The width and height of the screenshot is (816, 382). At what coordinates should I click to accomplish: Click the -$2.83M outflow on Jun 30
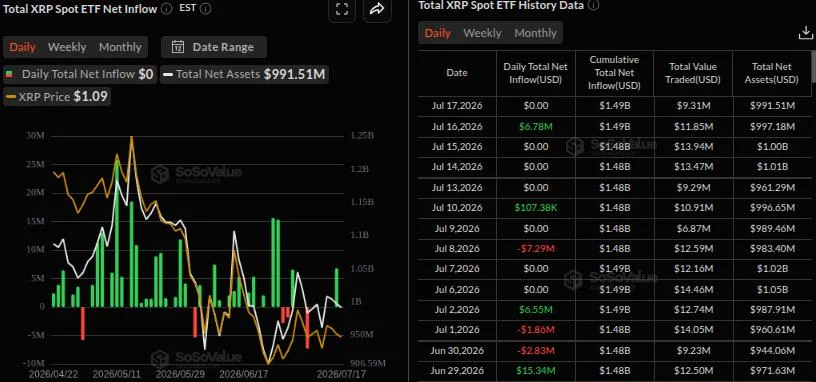(536, 350)
